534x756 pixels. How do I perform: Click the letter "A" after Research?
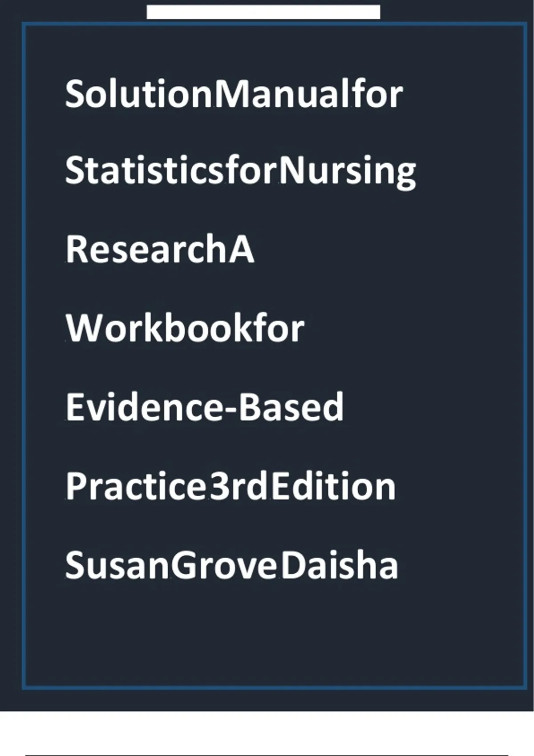242,249
